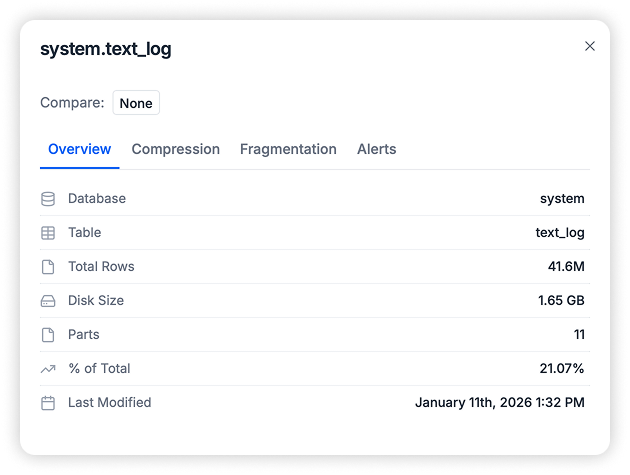Select the Database value "system"
This screenshot has width=630, height=475.
click(x=562, y=199)
